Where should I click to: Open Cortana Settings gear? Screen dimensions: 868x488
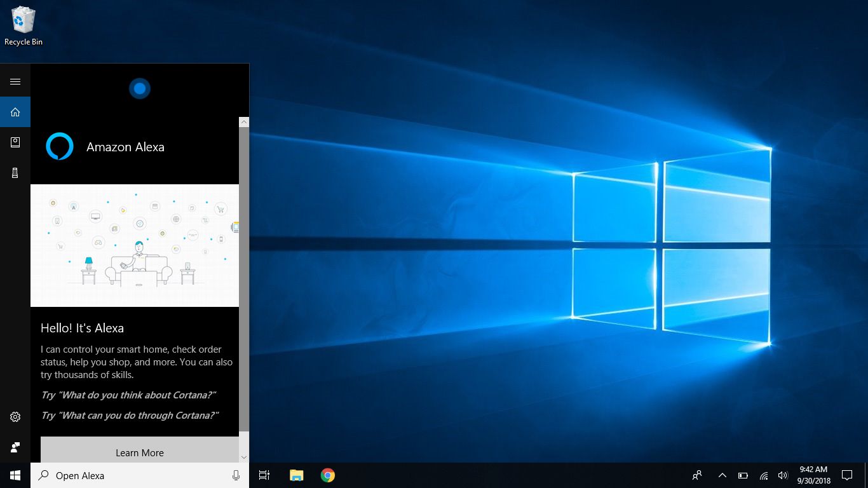click(15, 417)
